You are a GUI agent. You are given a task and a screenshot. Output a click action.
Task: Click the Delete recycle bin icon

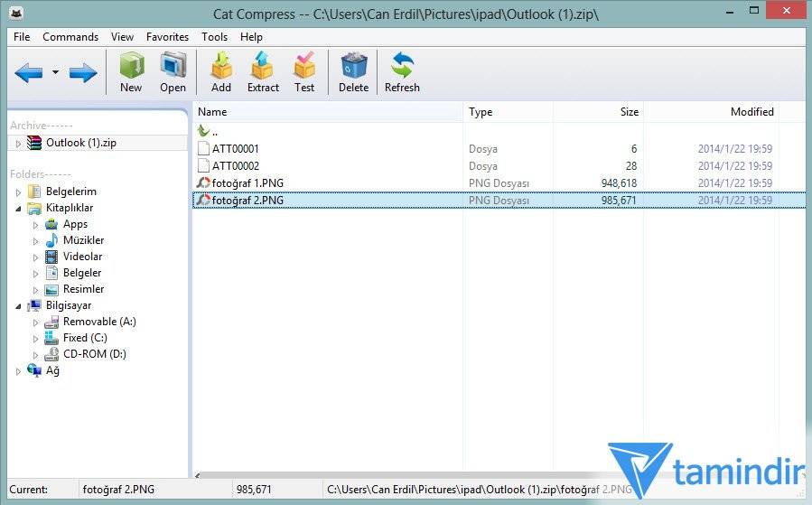(x=353, y=72)
